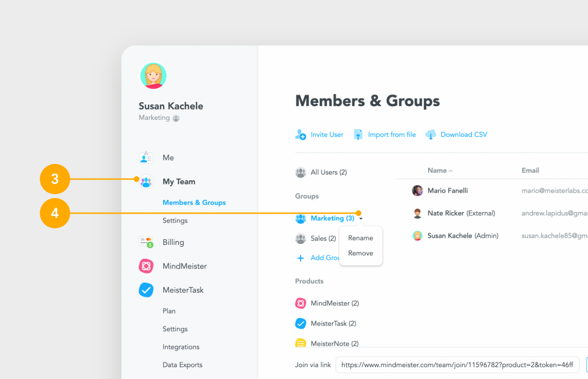The height and width of the screenshot is (379, 588).
Task: Open the Me section
Action: click(x=168, y=158)
